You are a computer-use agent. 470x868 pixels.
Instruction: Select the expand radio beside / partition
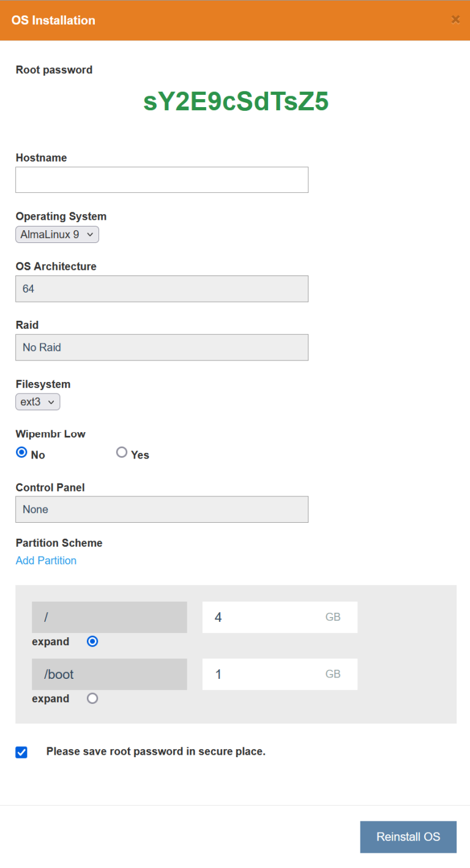(92, 641)
